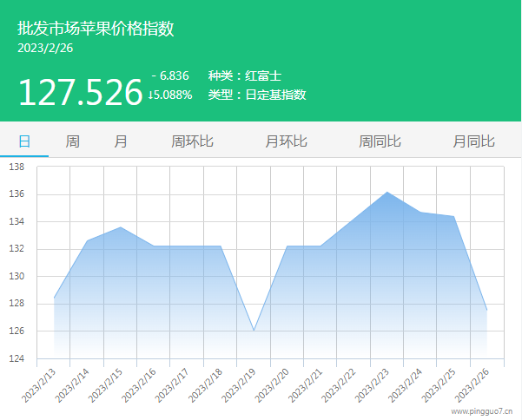Click the header date 2023/2/26
The image size is (522, 420).
pos(45,49)
